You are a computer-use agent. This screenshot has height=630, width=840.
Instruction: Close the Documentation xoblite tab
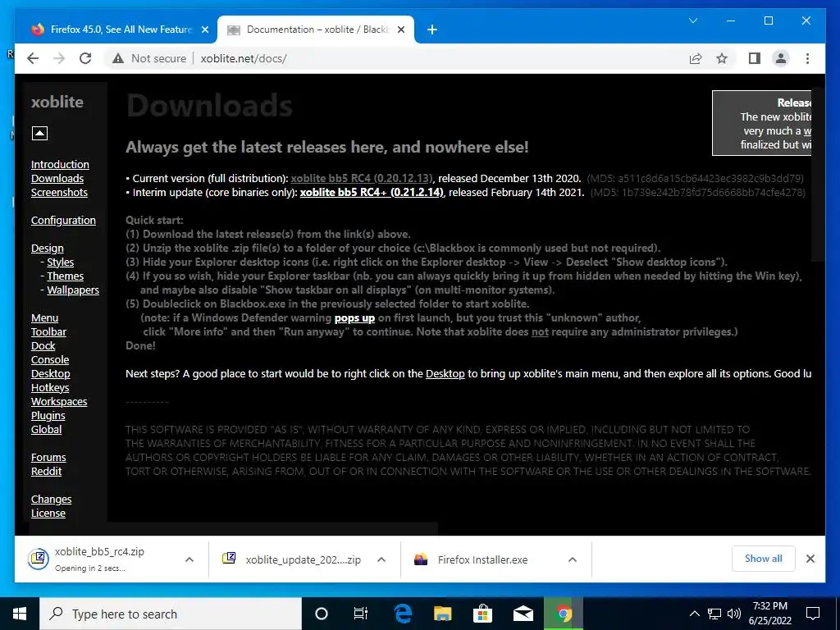click(400, 30)
